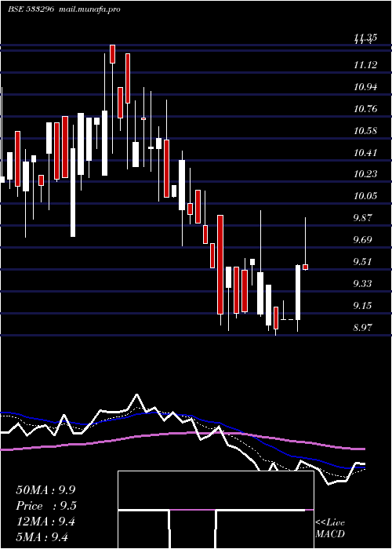The height and width of the screenshot is (549, 392).
Task: Click the BSE 533296 ticker label
Action: tap(31, 9)
